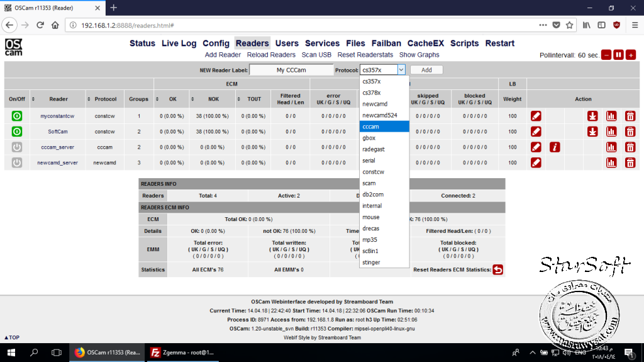The width and height of the screenshot is (644, 362).
Task: Open Show Graphs link
Action: click(419, 55)
